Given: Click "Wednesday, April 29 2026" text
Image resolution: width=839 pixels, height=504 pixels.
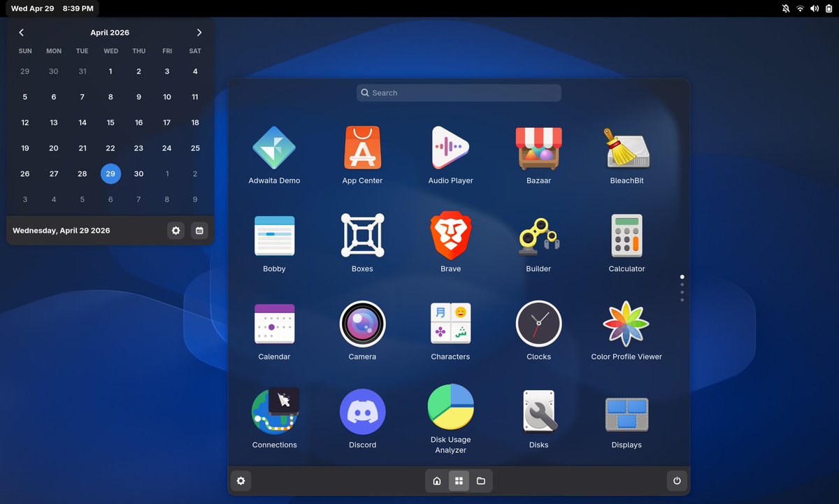Looking at the screenshot, I should (62, 230).
